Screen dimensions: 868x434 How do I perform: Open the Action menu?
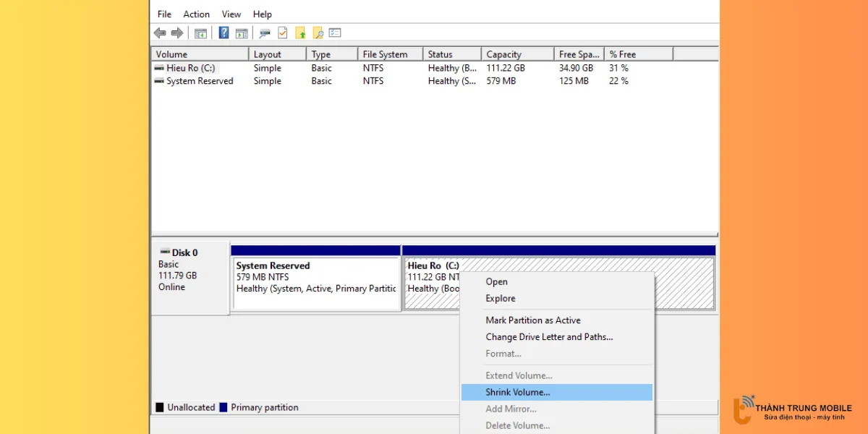(x=196, y=14)
